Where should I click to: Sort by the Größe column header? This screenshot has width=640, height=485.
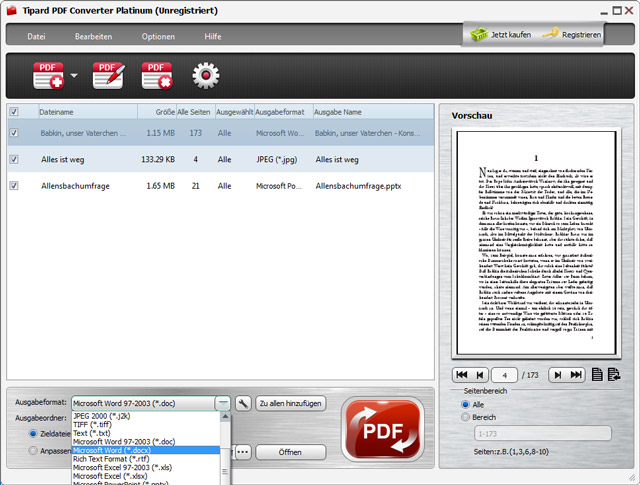pos(157,112)
